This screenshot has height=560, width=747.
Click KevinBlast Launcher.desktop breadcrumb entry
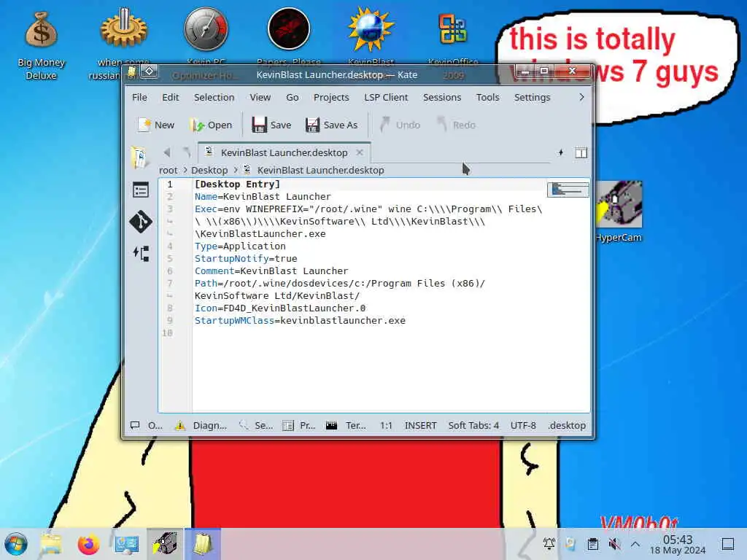coord(320,170)
